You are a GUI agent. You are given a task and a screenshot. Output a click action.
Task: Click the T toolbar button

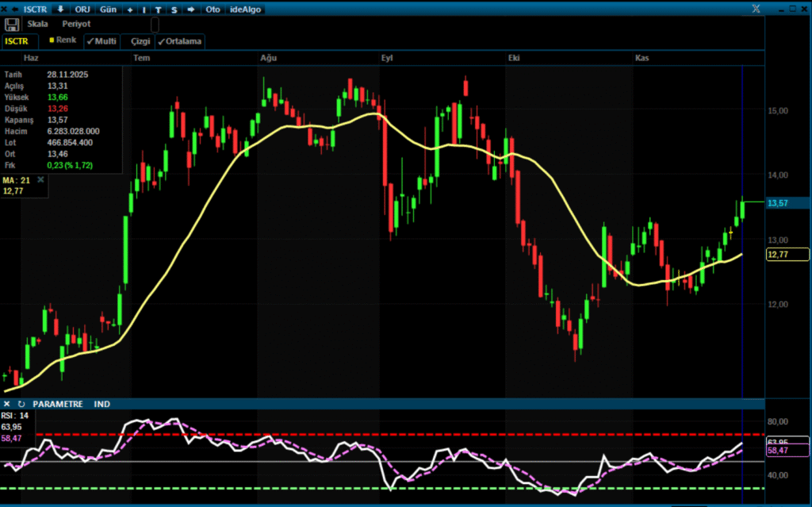point(159,10)
